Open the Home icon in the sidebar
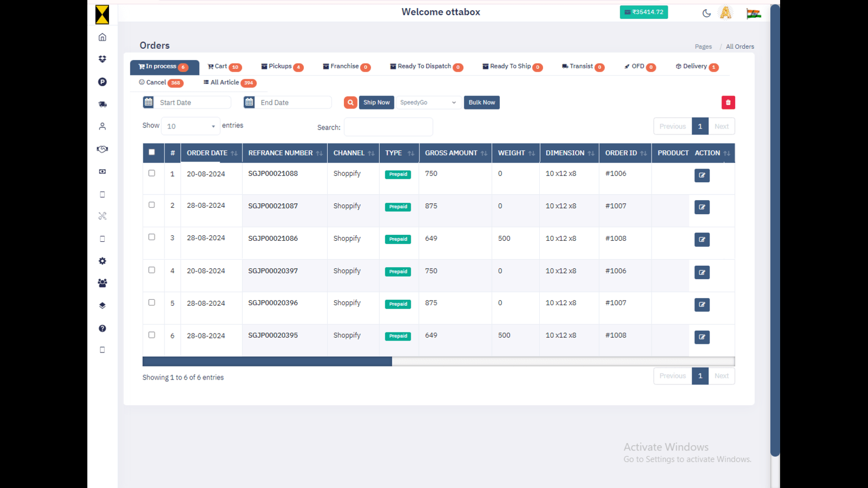The height and width of the screenshot is (488, 868). pos(102,36)
